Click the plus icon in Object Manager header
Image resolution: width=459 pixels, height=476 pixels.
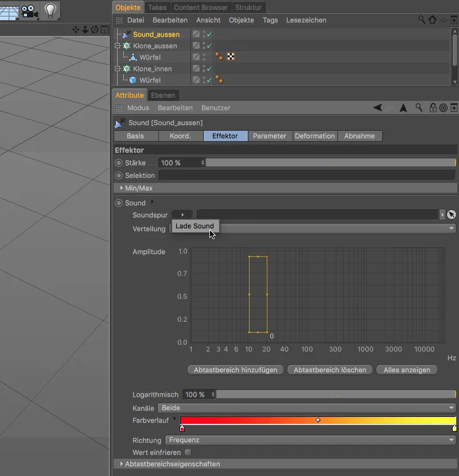tap(454, 20)
